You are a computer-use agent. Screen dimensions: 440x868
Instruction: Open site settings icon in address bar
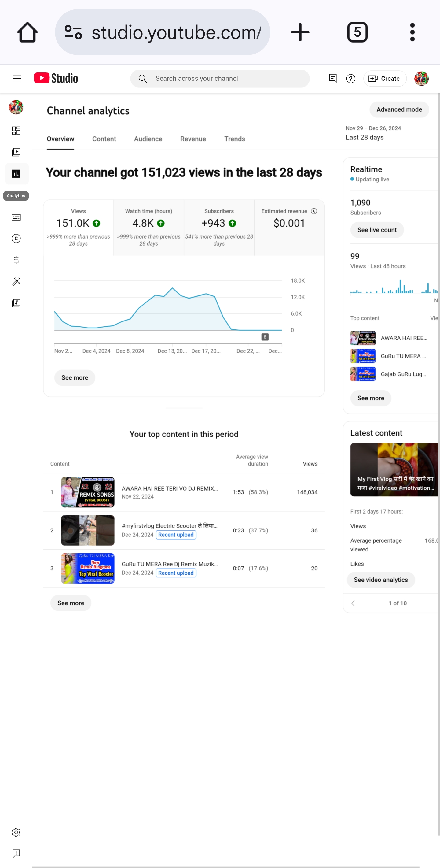click(73, 32)
